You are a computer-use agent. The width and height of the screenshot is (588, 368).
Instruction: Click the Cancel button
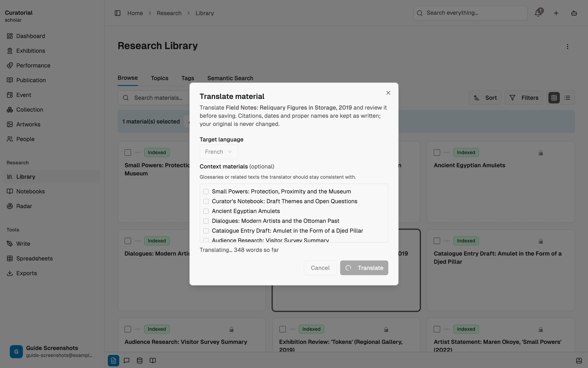pyautogui.click(x=320, y=268)
